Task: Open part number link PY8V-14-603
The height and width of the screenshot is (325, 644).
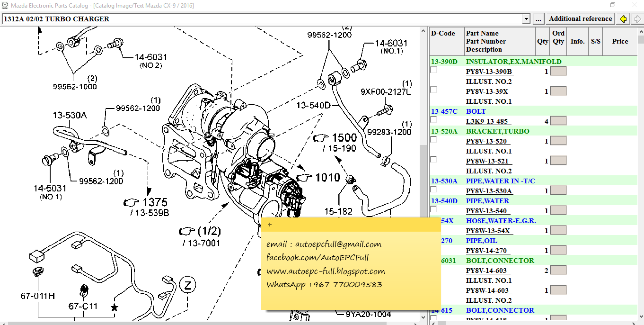Action: 487,271
